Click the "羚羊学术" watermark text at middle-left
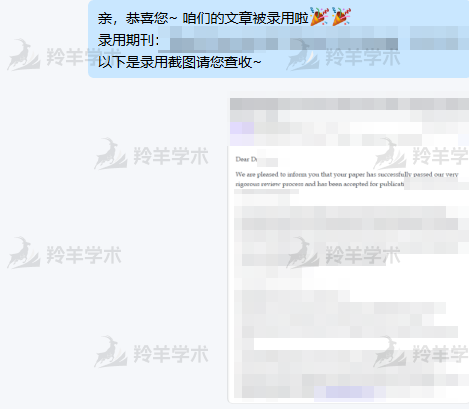 (84, 255)
